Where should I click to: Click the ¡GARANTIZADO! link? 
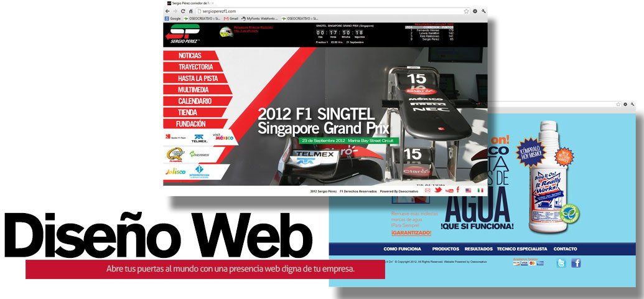411,233
